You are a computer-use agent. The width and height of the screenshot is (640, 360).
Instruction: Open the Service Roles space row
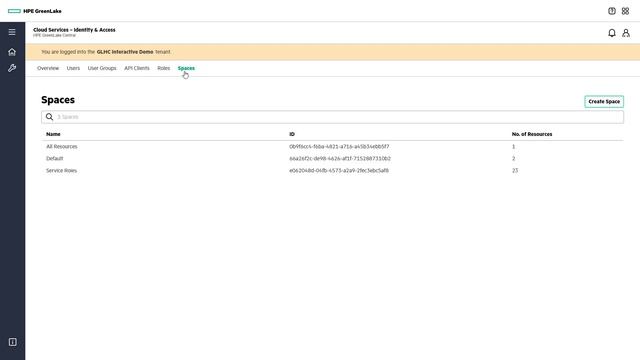point(332,171)
